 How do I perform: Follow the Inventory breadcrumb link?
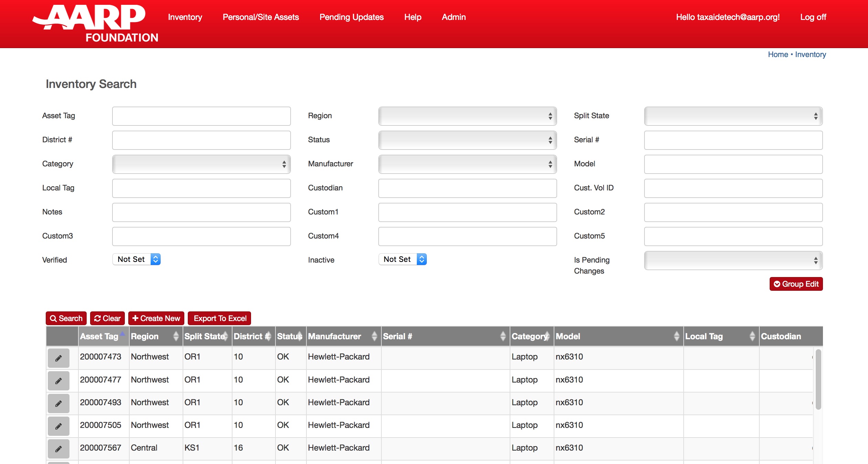[810, 54]
